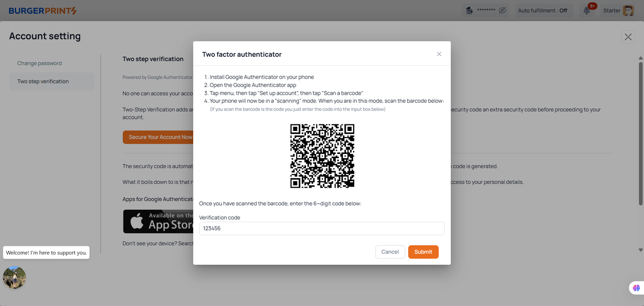
Task: Click the page scrollbar down arrow
Action: [640, 250]
